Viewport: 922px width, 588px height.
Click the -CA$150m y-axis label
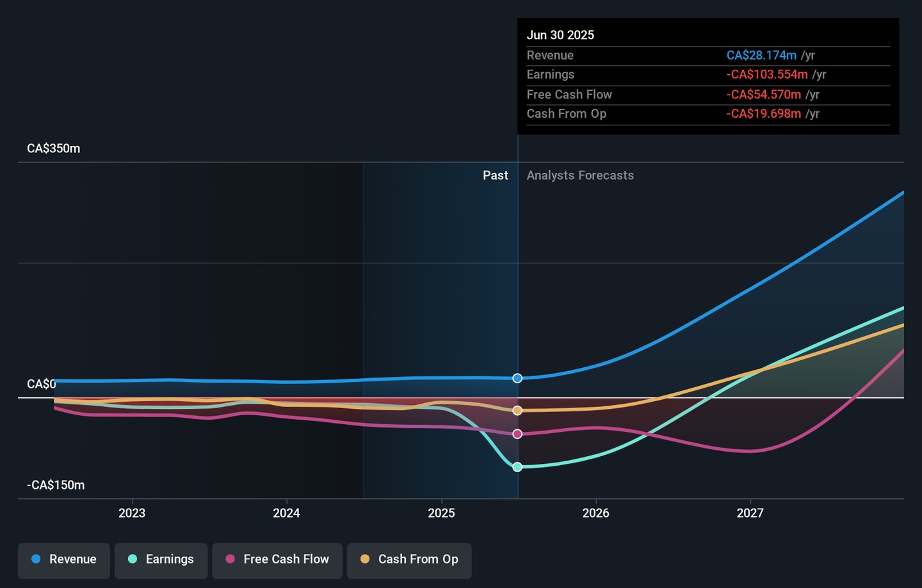(x=56, y=485)
